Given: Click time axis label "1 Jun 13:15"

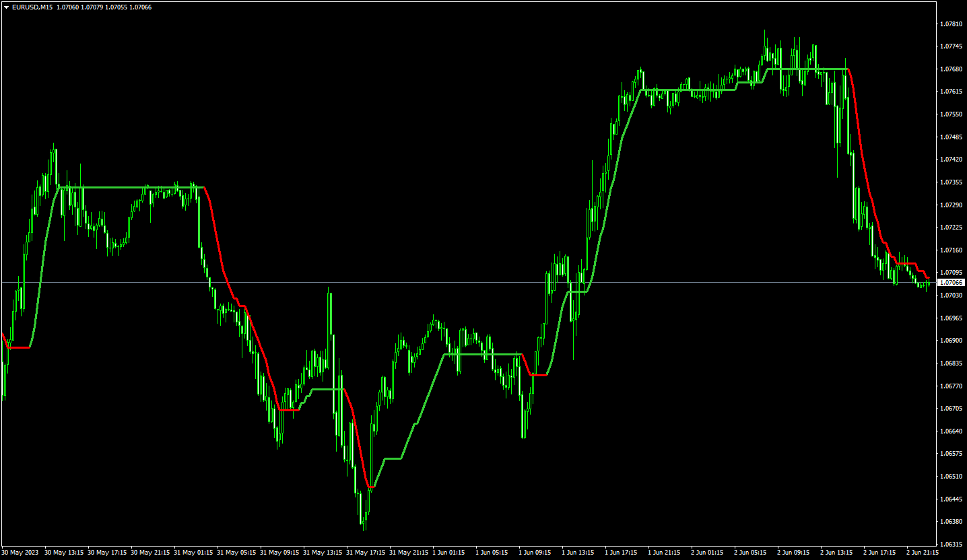Looking at the screenshot, I should coord(579,553).
